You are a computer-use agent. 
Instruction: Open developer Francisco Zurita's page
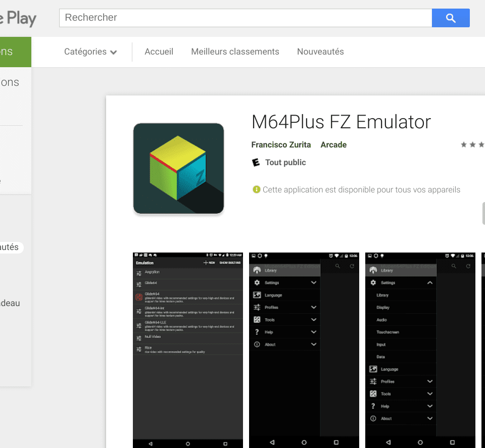coord(281,144)
